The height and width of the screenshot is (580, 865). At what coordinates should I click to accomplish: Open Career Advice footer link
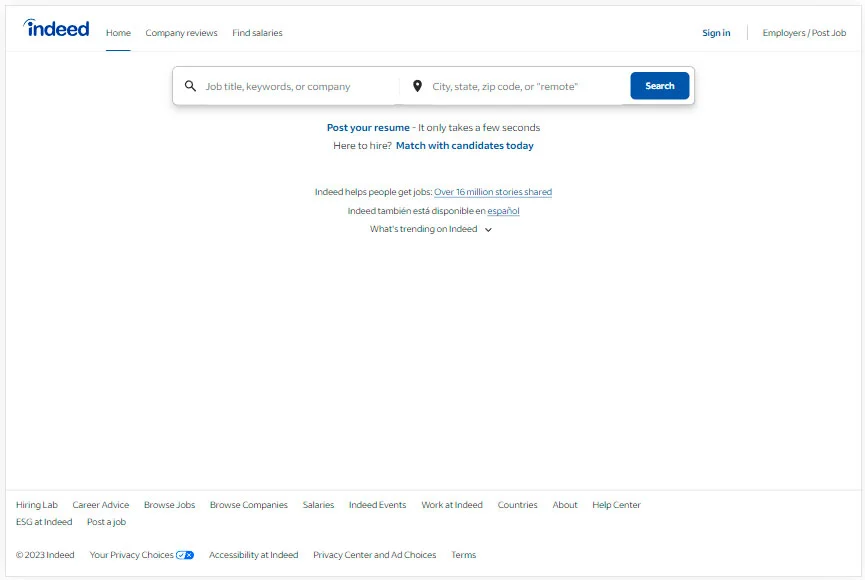tap(100, 505)
